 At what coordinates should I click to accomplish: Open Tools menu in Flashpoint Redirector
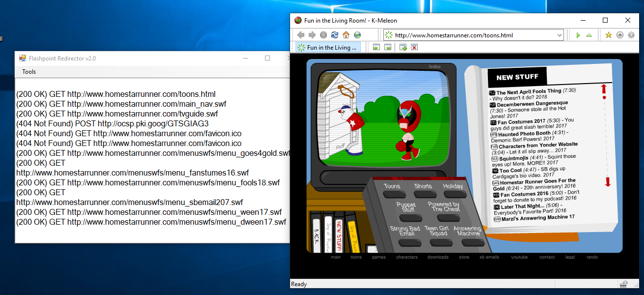pos(29,72)
